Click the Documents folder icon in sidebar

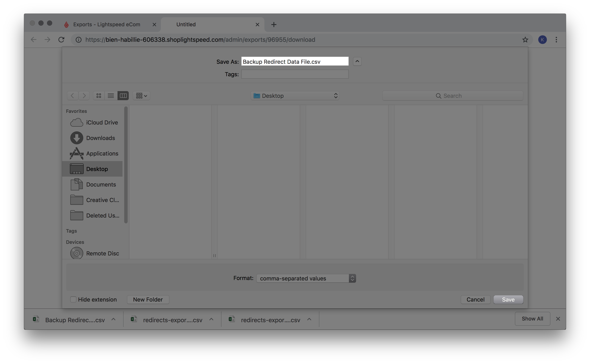(77, 184)
